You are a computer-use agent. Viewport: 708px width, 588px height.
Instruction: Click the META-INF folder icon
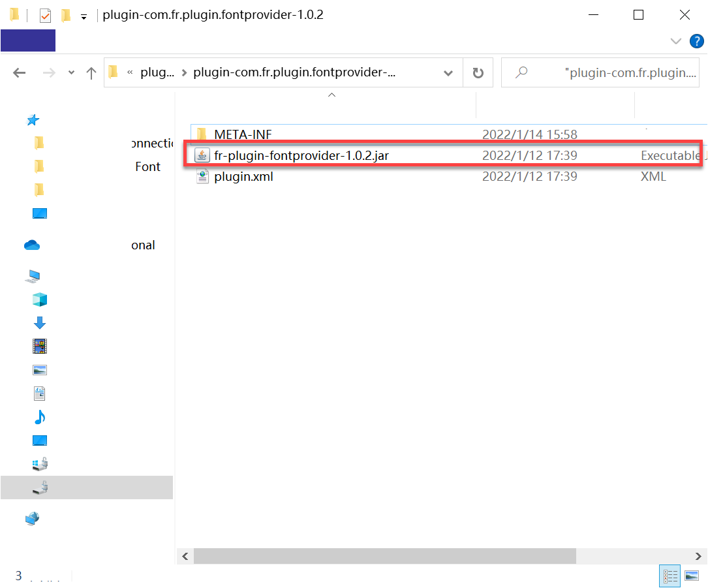(202, 134)
